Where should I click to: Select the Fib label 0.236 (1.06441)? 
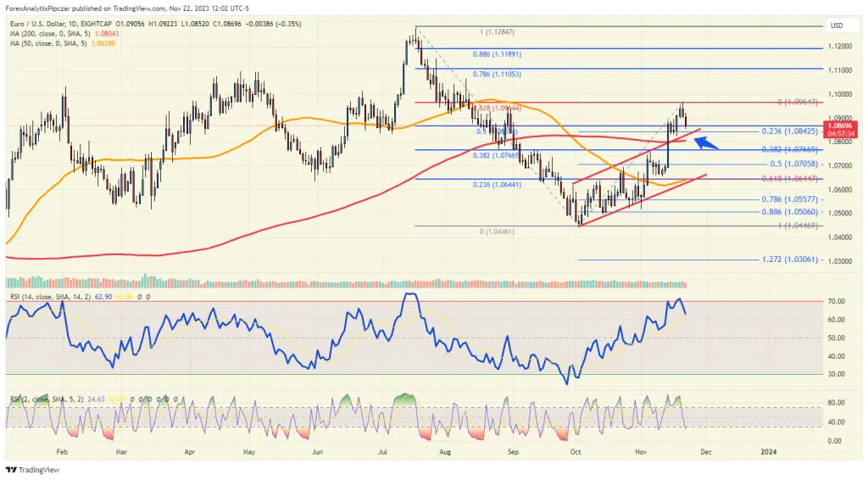tap(497, 185)
